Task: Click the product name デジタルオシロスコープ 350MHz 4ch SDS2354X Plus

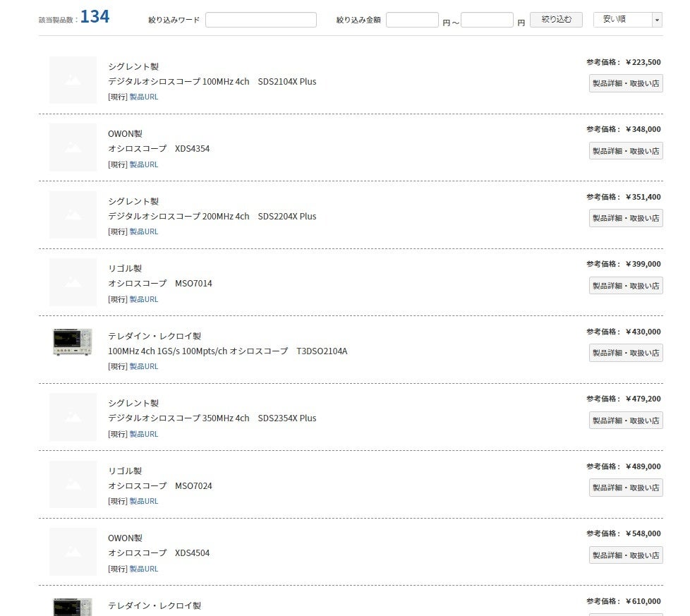Action: [x=212, y=418]
